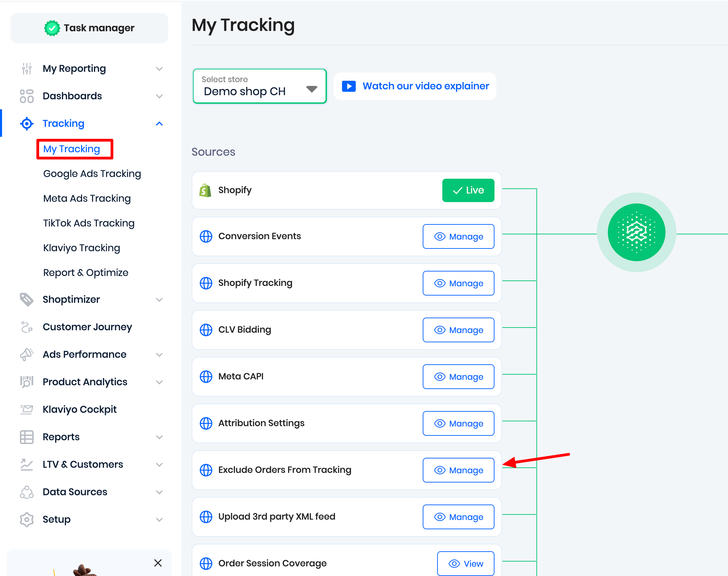
Task: Manage Exclude Orders From Tracking
Action: 458,470
